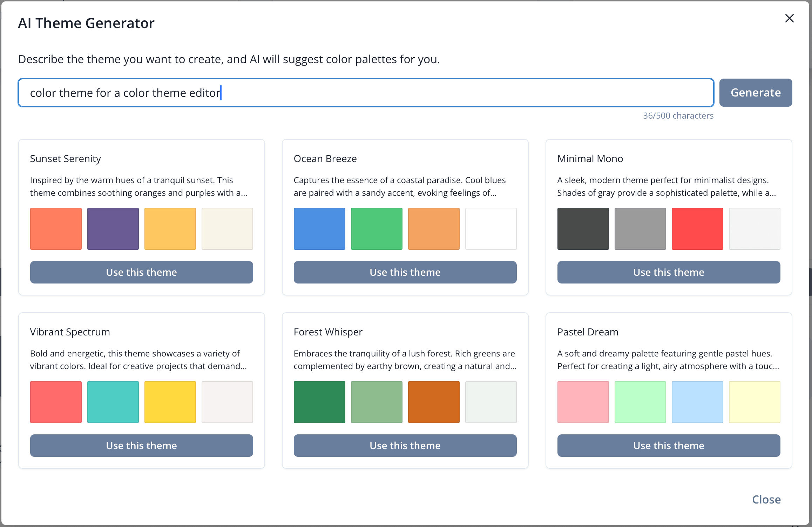Image resolution: width=812 pixels, height=527 pixels.
Task: Choose the burnt orange swatch in Forest Whisper
Action: [x=434, y=402]
